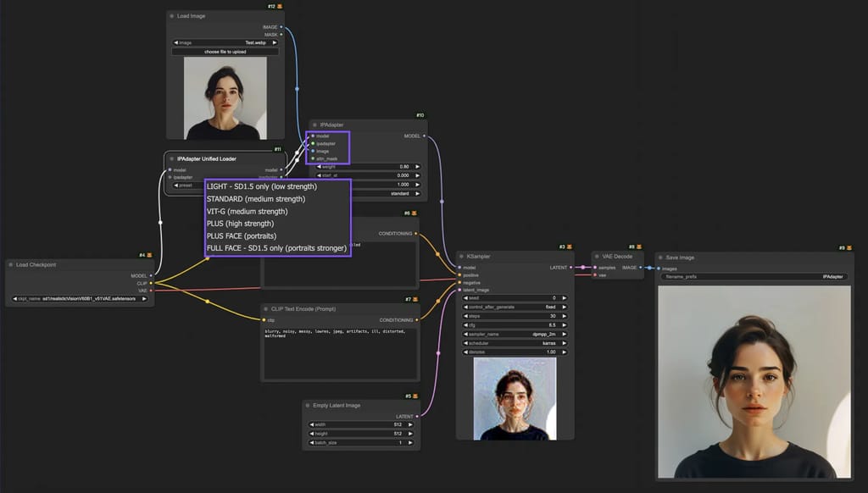Image resolution: width=868 pixels, height=493 pixels.
Task: Click the fox badge above the VAE Decode node
Action: pos(639,246)
